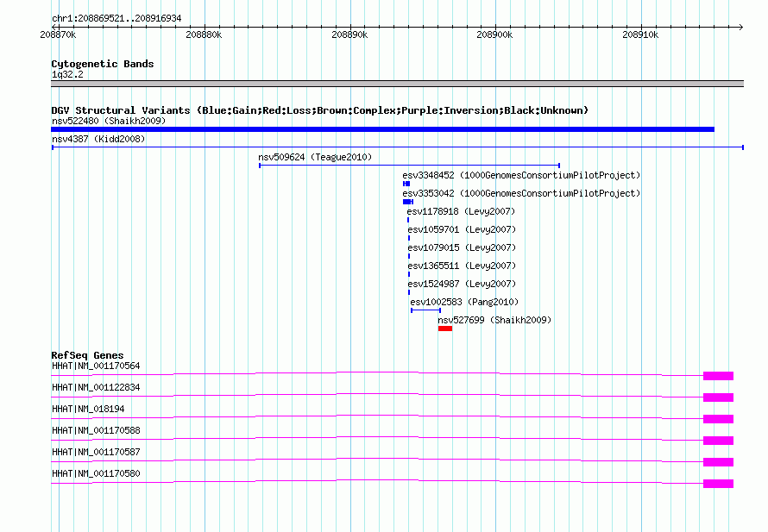Click the nsv4387 (Kidd2008) label
This screenshot has width=768, height=532.
pyautogui.click(x=98, y=139)
